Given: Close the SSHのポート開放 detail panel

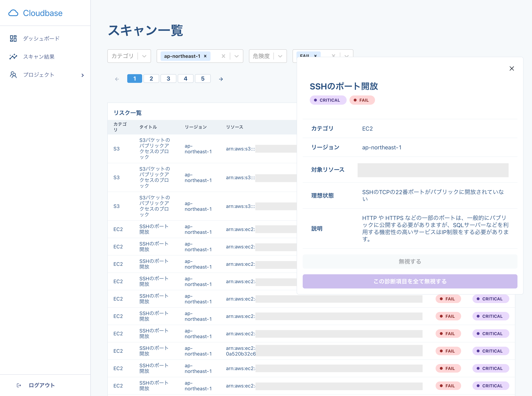Looking at the screenshot, I should 511,68.
